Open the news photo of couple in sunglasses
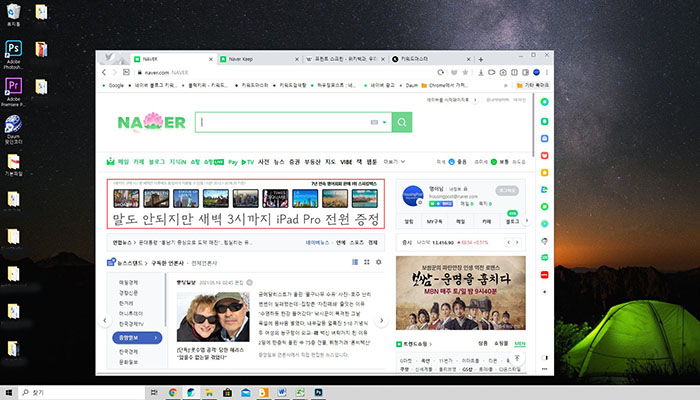The image size is (700, 400). pyautogui.click(x=213, y=317)
